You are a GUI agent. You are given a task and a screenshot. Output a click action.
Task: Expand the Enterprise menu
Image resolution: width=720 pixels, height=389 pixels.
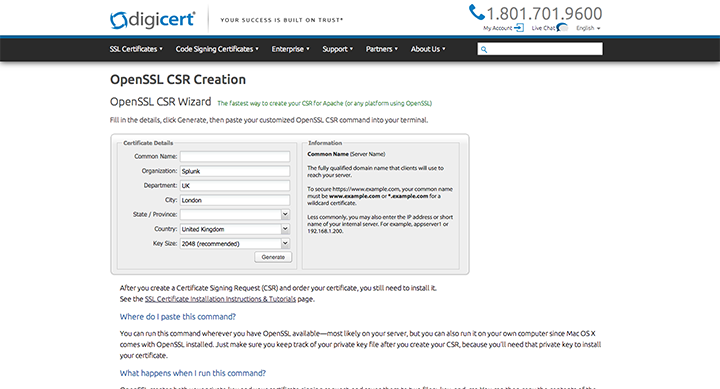pyautogui.click(x=291, y=49)
